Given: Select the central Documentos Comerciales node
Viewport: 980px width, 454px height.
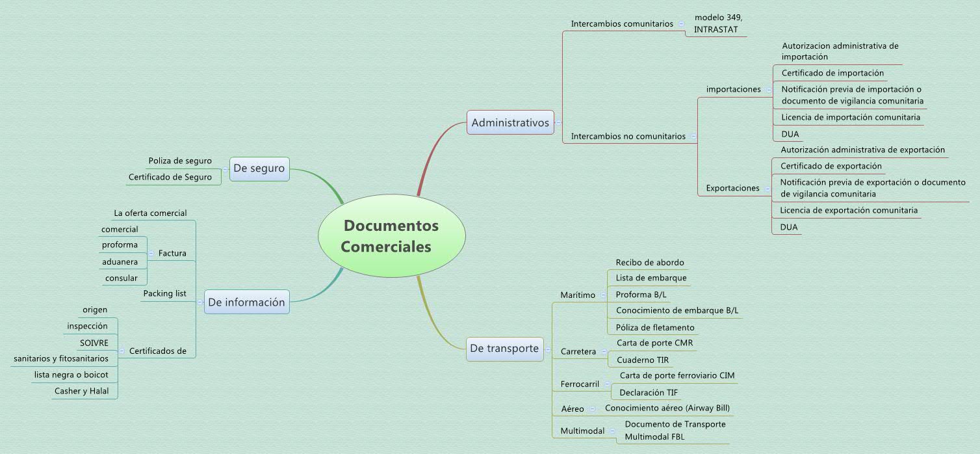Looking at the screenshot, I should pyautogui.click(x=391, y=235).
